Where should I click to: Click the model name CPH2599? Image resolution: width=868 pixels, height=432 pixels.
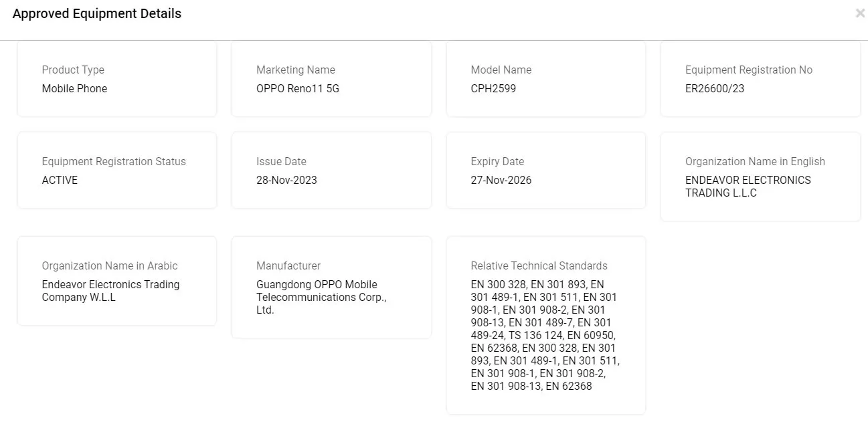(x=493, y=88)
